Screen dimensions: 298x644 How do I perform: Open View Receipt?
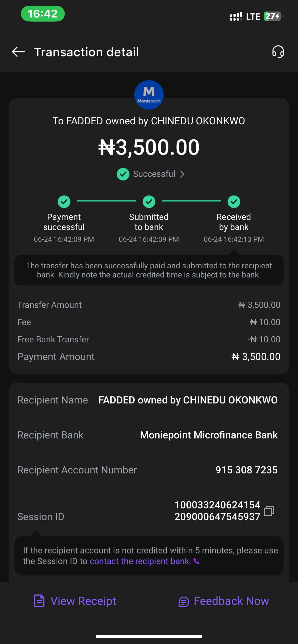pos(83,601)
